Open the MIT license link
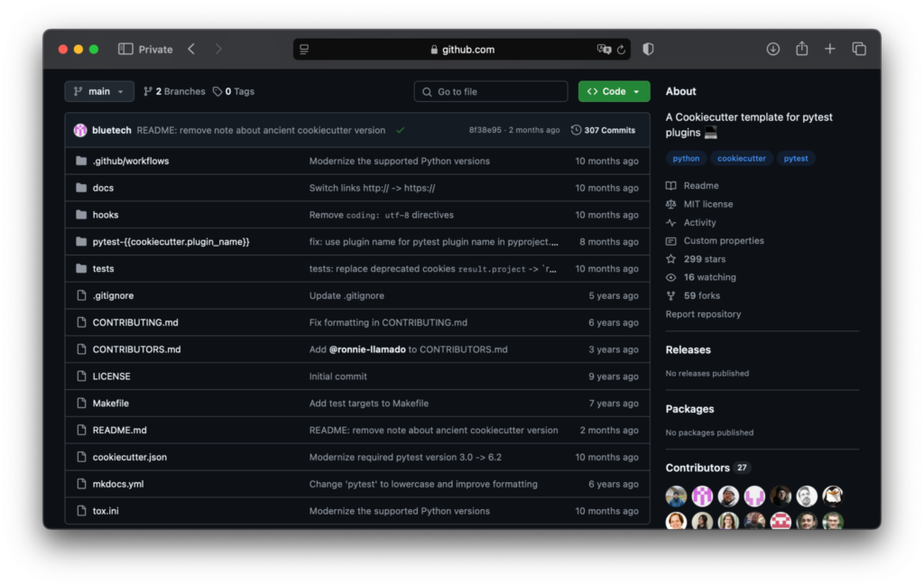This screenshot has height=586, width=924. pos(707,204)
